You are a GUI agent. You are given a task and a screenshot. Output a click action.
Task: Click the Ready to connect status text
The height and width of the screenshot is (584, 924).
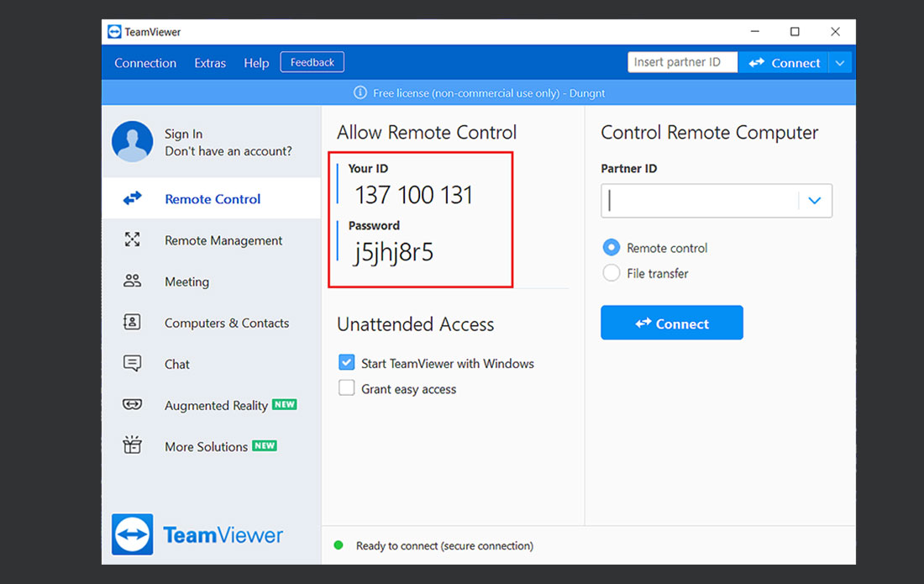pos(444,545)
